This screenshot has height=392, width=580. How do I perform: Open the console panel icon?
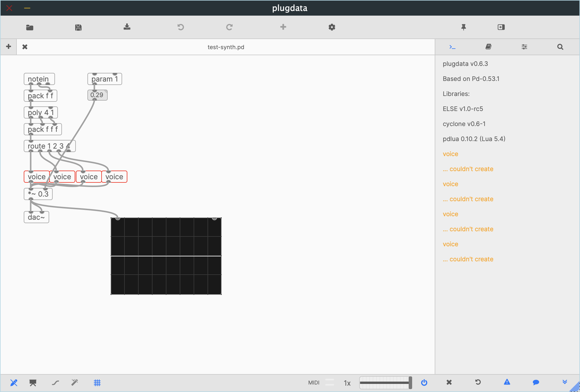(452, 47)
